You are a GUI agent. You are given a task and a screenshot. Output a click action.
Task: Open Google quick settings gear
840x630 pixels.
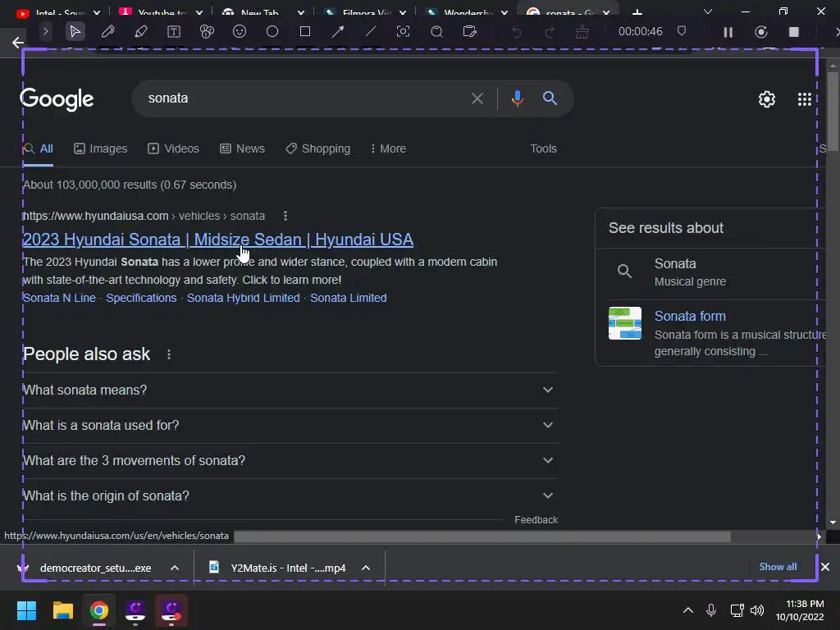pos(767,99)
